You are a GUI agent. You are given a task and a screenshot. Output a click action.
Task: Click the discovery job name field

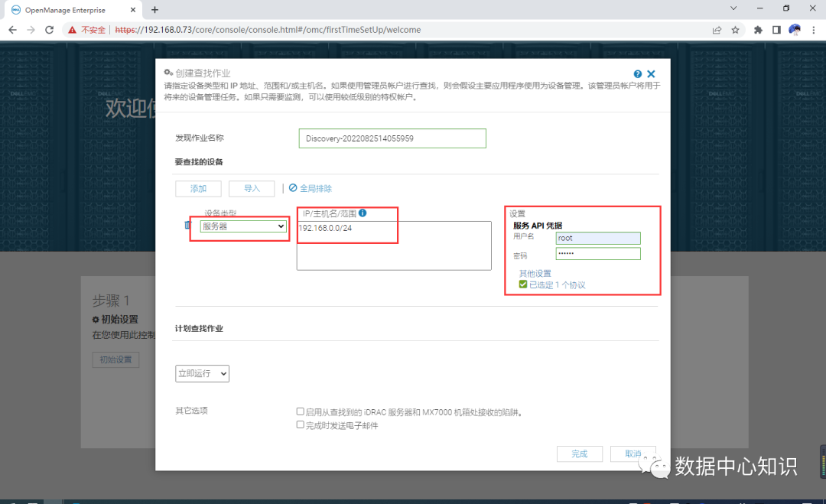click(392, 138)
